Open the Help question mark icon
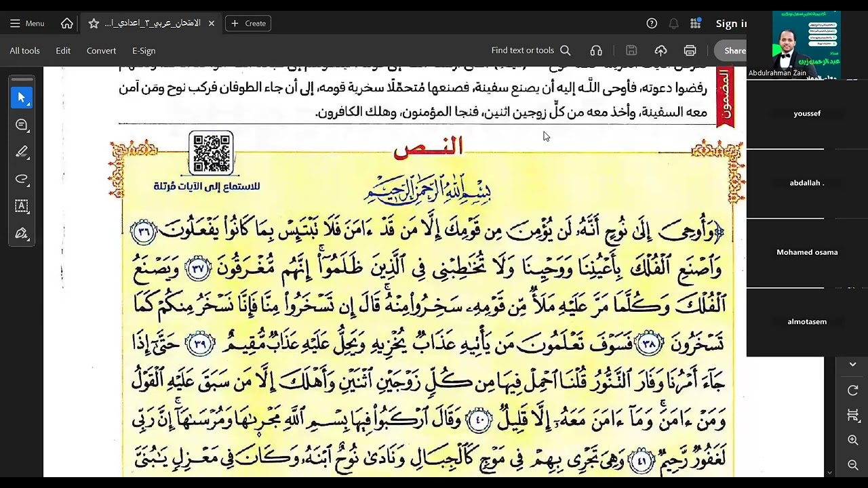The height and width of the screenshot is (488, 868). point(652,23)
